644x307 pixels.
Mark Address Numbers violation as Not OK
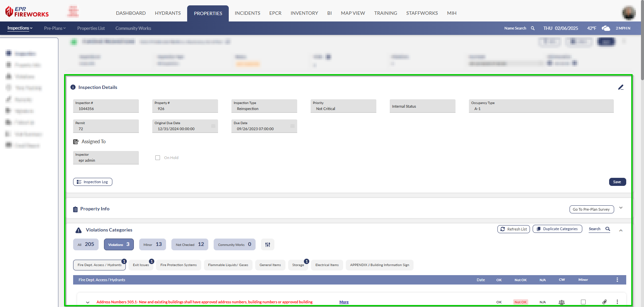520,302
